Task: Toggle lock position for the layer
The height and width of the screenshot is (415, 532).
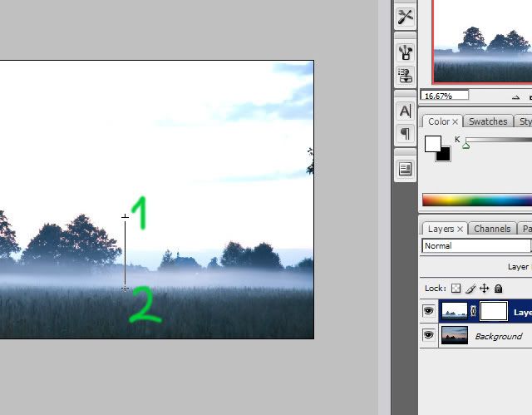Action: (484, 289)
